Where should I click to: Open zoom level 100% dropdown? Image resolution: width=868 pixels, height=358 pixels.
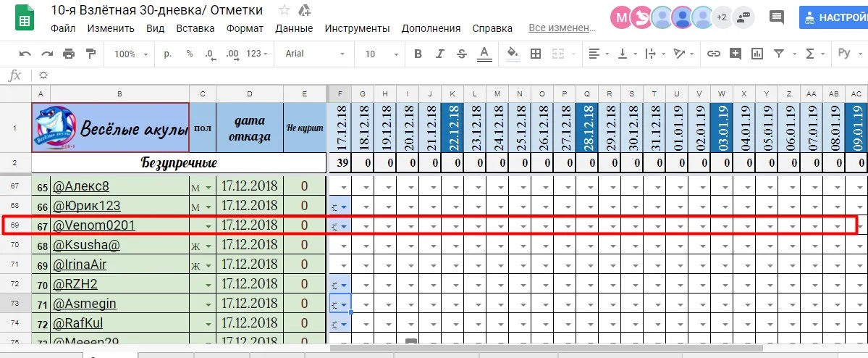click(131, 54)
